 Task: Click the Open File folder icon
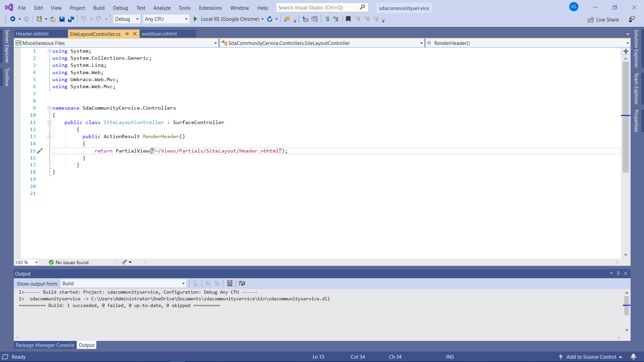(53, 19)
